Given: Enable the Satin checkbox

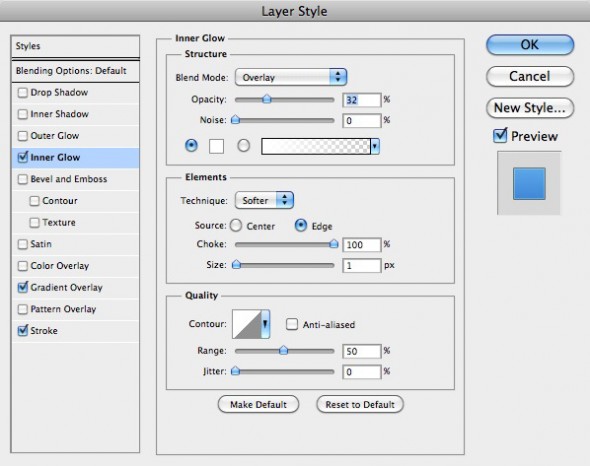Looking at the screenshot, I should (23, 244).
